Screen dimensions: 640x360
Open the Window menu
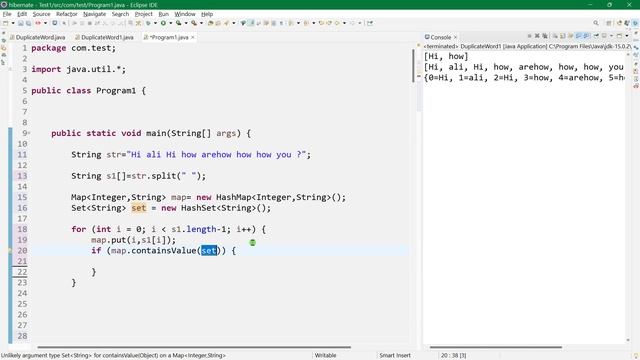tap(185, 14)
